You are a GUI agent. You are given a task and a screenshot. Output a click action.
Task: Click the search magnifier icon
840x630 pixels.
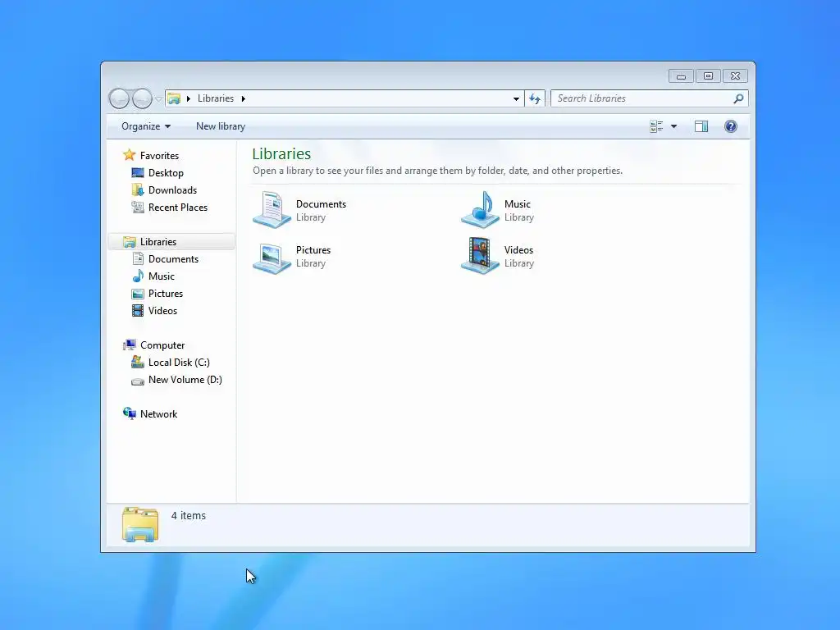pyautogui.click(x=738, y=98)
